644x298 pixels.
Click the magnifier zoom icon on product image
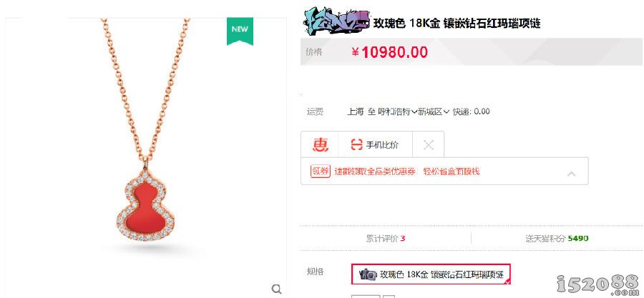pos(277,289)
